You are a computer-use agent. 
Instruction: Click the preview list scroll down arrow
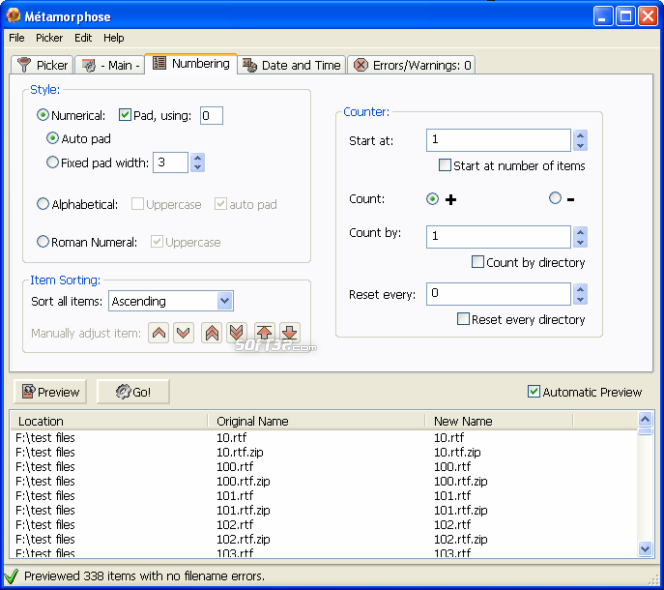tap(645, 548)
